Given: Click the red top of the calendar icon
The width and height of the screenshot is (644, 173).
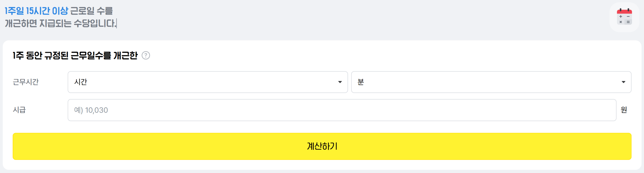Looking at the screenshot, I should tap(624, 11).
